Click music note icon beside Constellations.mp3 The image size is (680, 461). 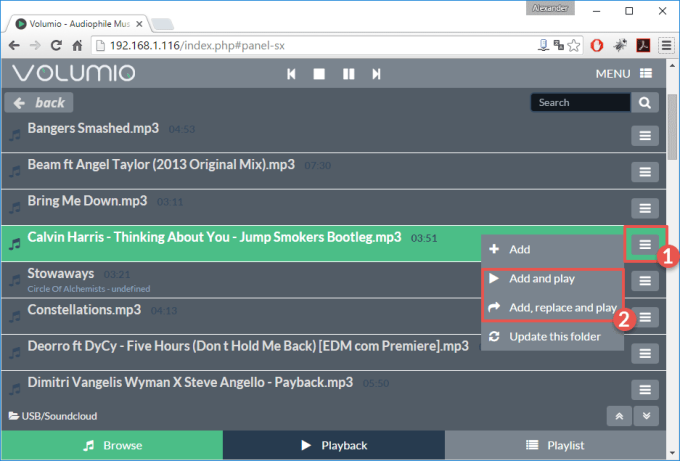[x=15, y=316]
